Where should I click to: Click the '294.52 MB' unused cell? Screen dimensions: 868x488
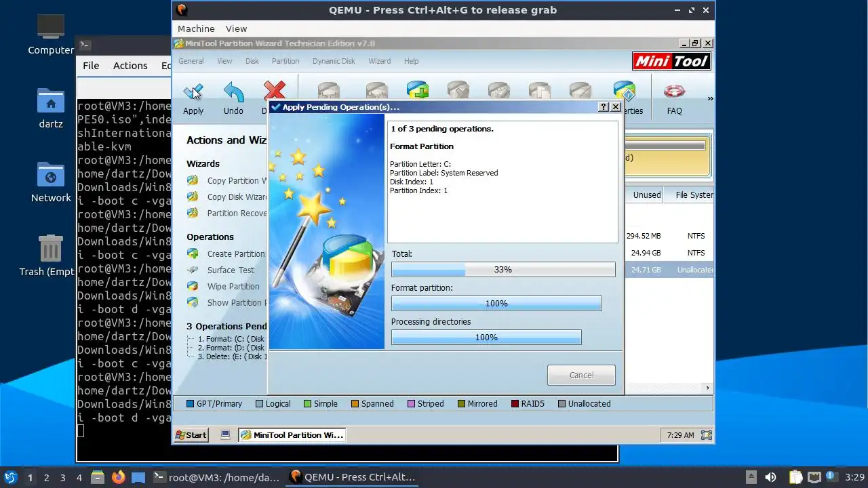click(x=644, y=236)
